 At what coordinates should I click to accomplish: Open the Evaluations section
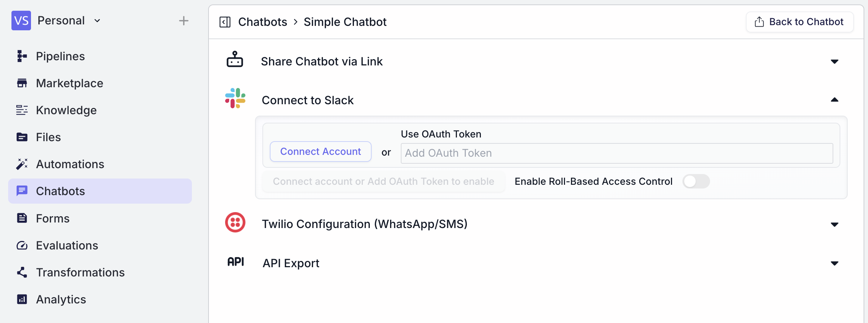point(67,245)
